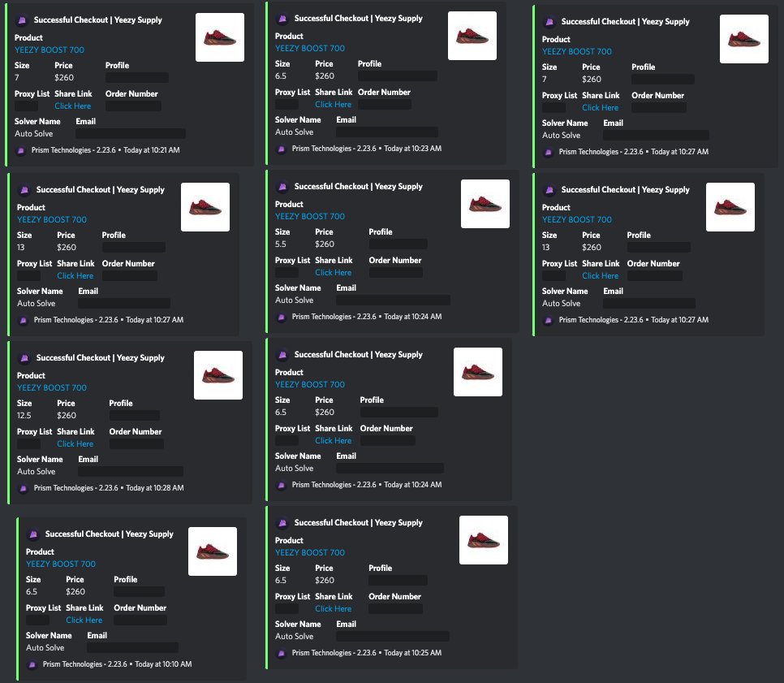This screenshot has width=784, height=683.
Task: Click the Prism footer icon on the size 6.5 10:24 AM checkout
Action: pos(282,486)
